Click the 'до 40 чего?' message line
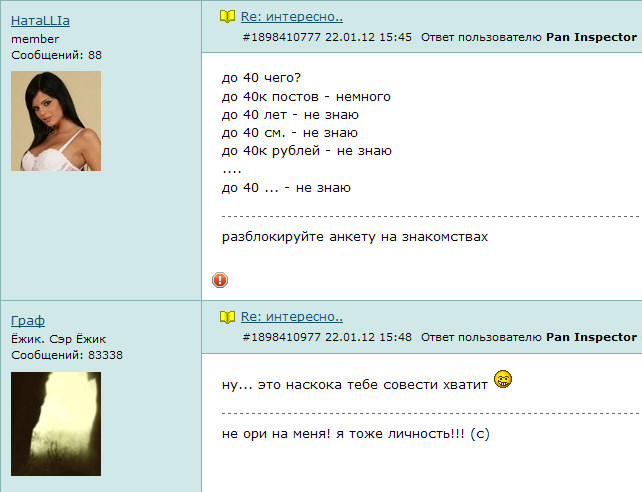The width and height of the screenshot is (642, 492). [261, 78]
